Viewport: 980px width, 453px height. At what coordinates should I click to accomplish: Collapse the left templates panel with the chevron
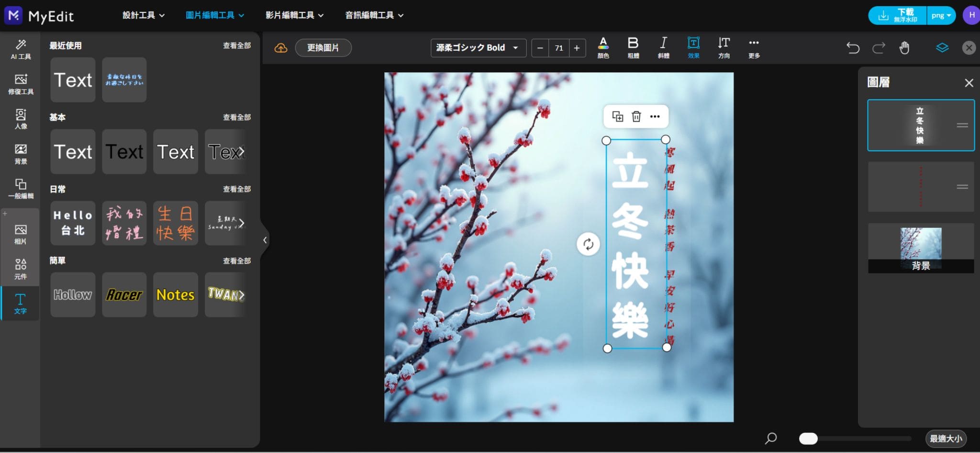point(265,239)
